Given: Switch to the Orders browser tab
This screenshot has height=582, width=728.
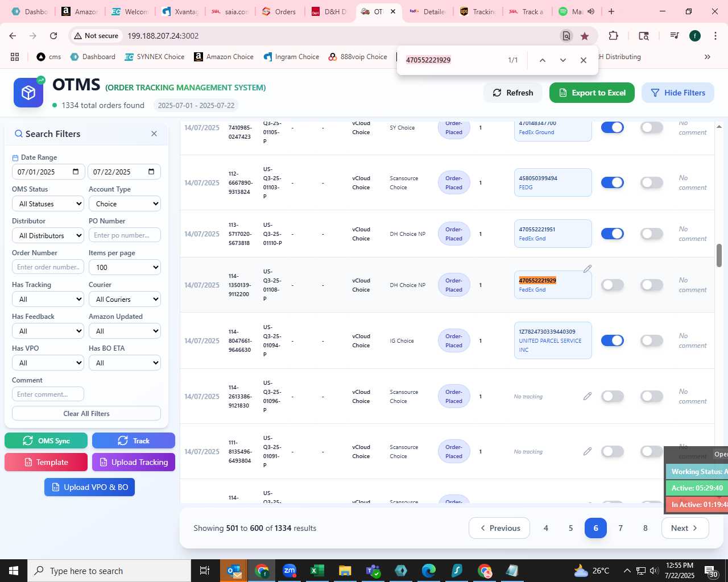Looking at the screenshot, I should pos(279,11).
